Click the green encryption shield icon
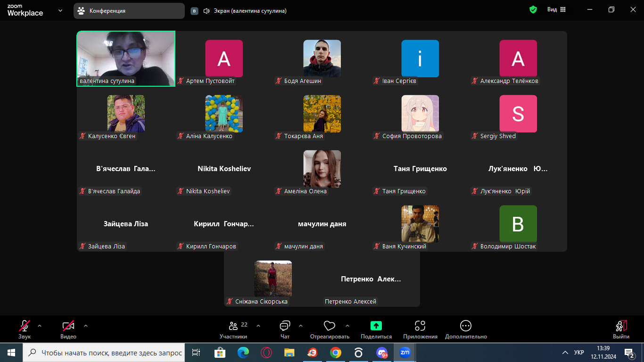The width and height of the screenshot is (644, 362). point(533,10)
